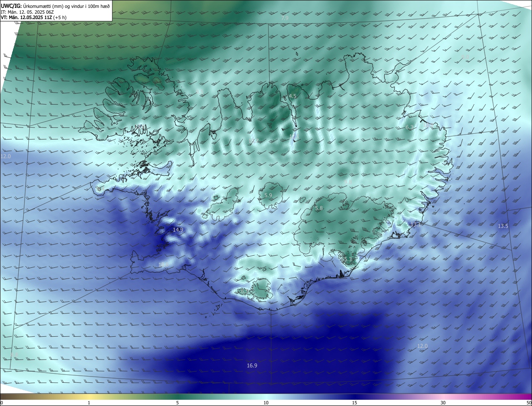The image size is (532, 406).
Task: Click the 7.9 value label on the map
Action: point(285,18)
